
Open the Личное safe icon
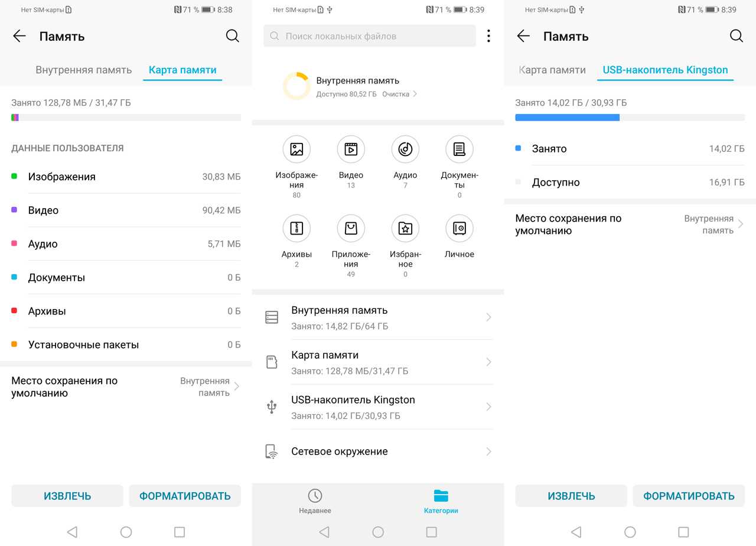pyautogui.click(x=460, y=229)
